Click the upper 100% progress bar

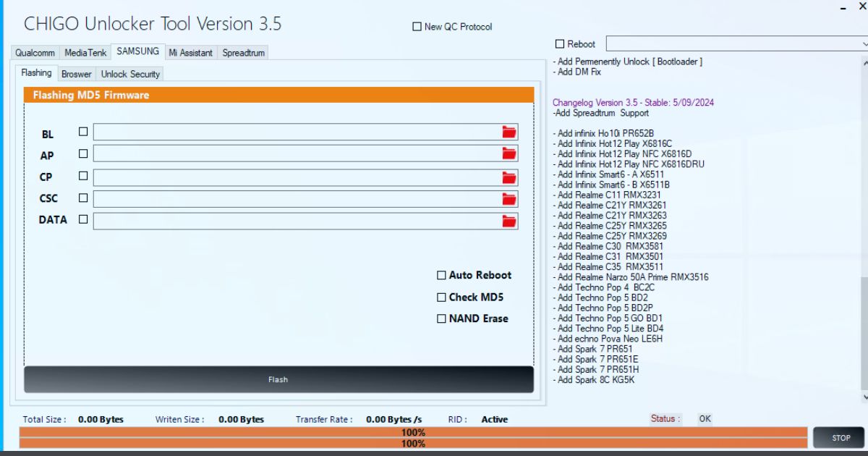pyautogui.click(x=413, y=433)
